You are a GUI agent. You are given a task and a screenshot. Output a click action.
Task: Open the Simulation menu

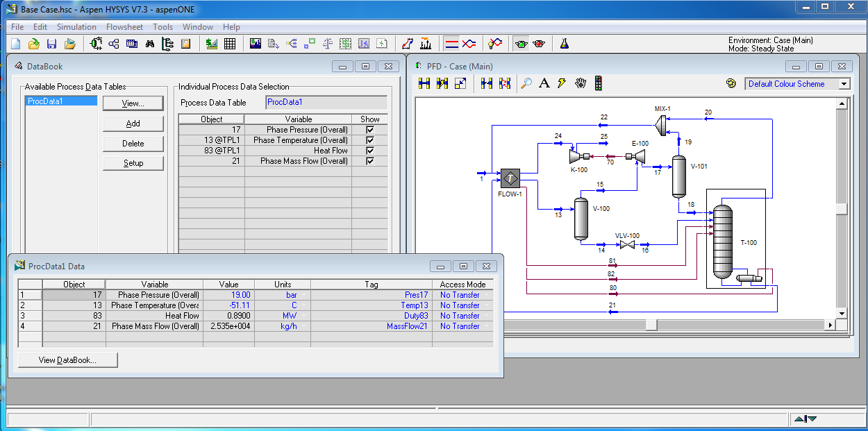(x=76, y=27)
